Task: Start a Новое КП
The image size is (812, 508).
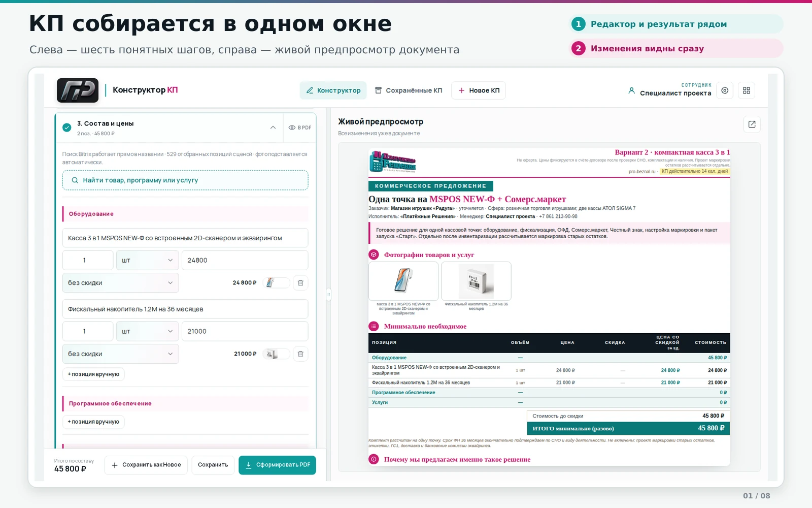Action: tap(479, 90)
